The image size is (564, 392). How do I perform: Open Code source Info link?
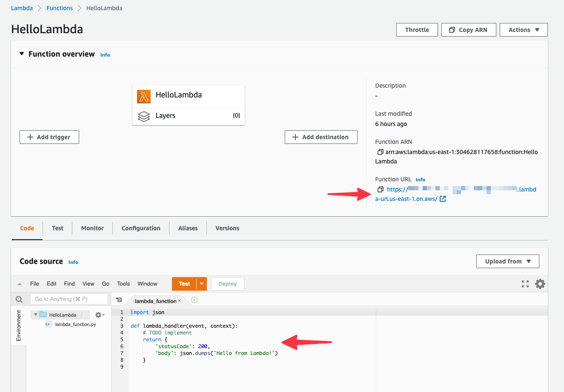point(73,262)
